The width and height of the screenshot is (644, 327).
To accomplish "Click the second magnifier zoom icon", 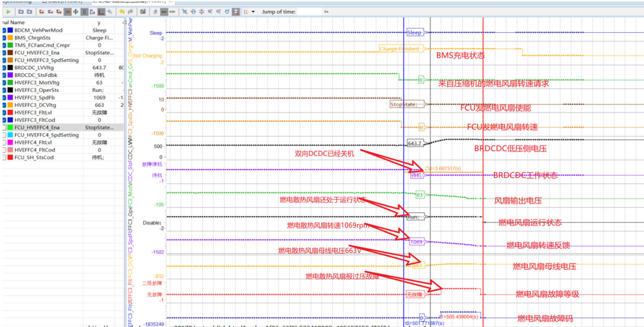I will [x=218, y=11].
